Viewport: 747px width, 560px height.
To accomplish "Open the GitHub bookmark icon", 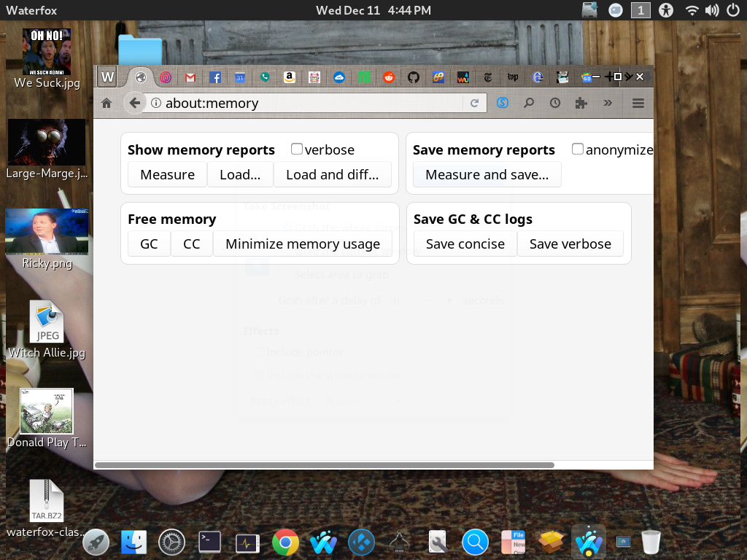I will pos(413,77).
